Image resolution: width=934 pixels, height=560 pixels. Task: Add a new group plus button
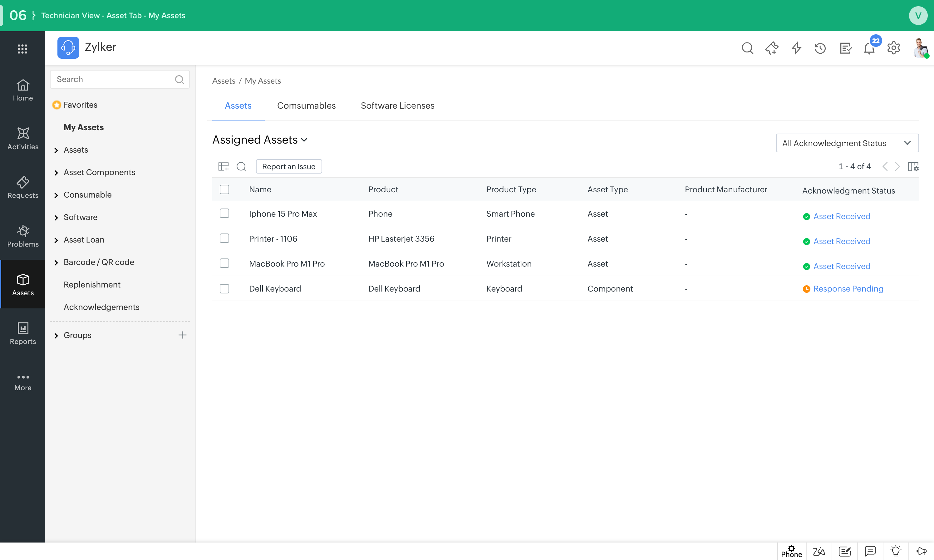point(183,335)
